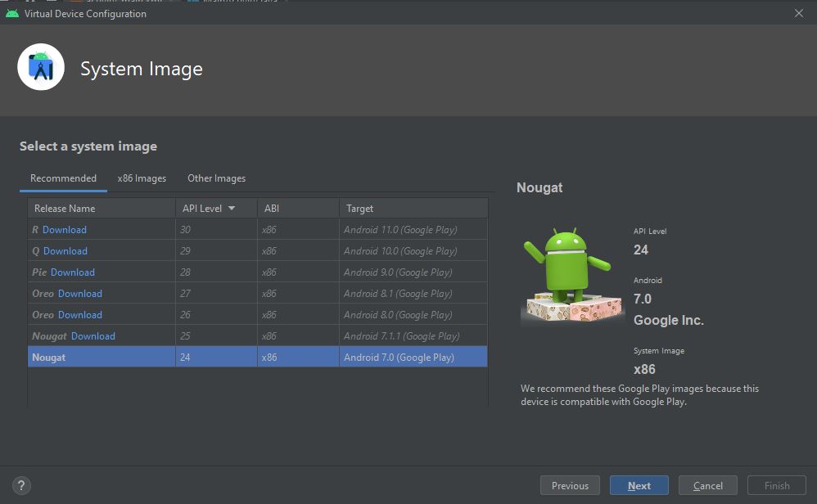Click the Next button
817x504 pixels.
[639, 486]
